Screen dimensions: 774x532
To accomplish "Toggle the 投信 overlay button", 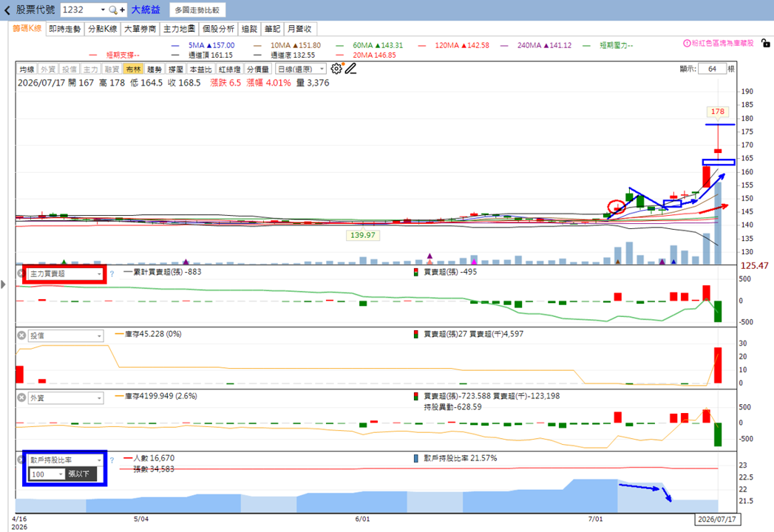I will tap(69, 69).
